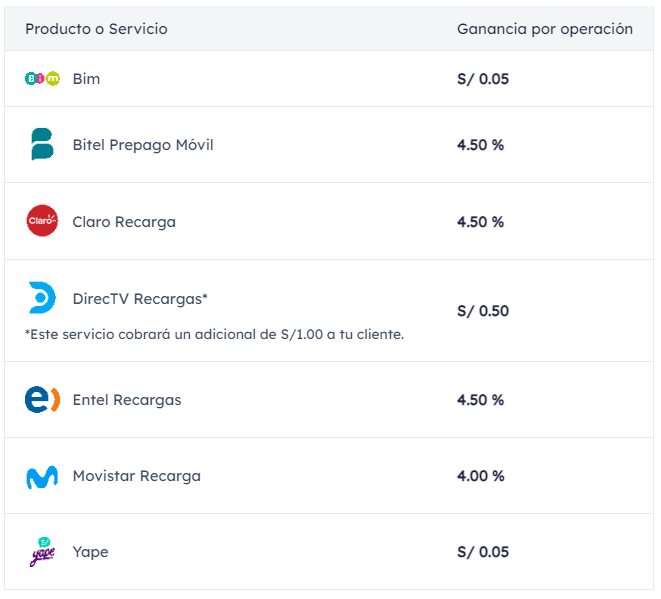Click the DirecTV additional charge footnote
Viewport: 661px width, 599px height.
pos(214,334)
